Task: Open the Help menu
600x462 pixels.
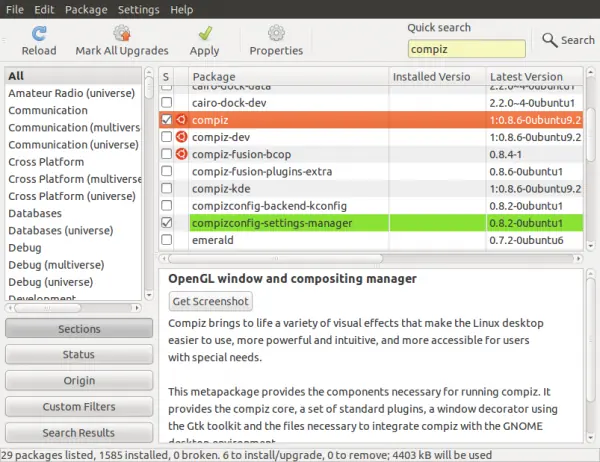Action: (x=182, y=10)
